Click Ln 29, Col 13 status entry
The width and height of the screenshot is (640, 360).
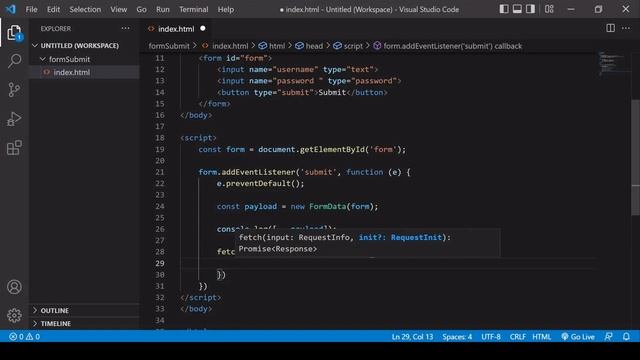(x=412, y=337)
